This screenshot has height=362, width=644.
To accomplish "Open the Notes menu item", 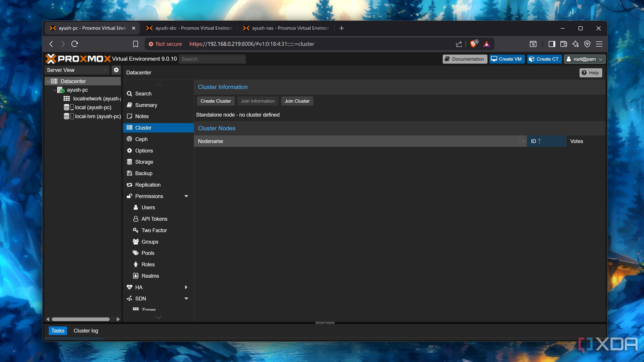I will point(158,116).
